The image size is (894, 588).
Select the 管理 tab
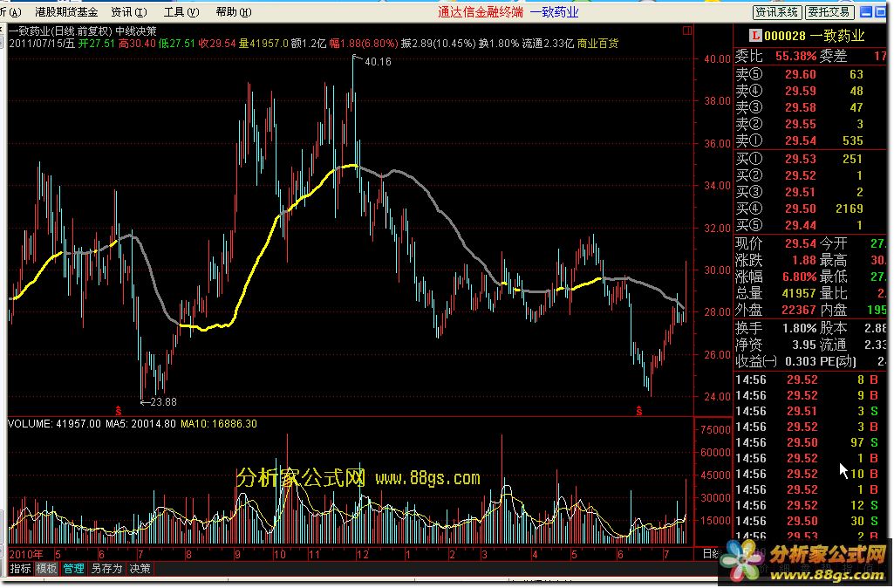(73, 569)
